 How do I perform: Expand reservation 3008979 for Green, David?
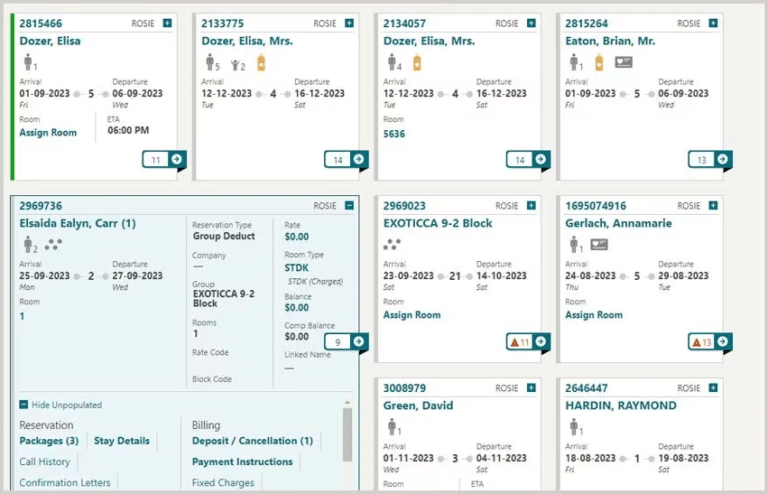531,387
